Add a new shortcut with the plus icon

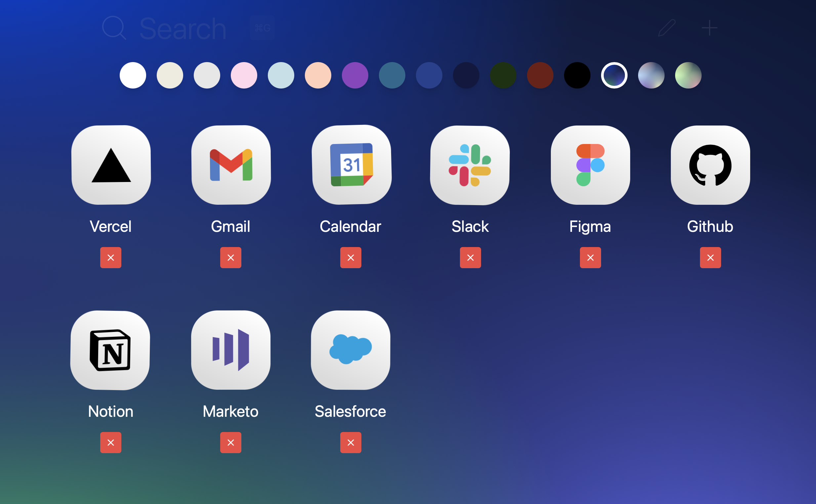709,28
